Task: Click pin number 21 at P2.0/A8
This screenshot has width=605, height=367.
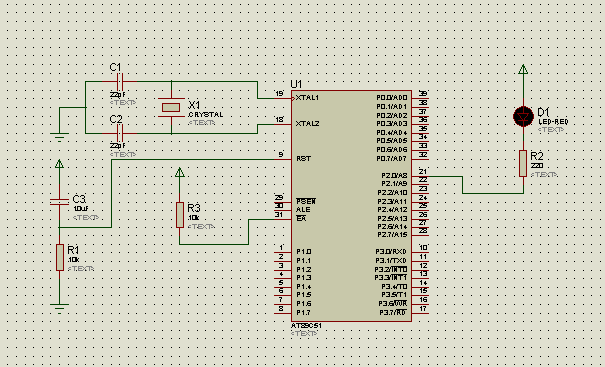Action: (x=423, y=171)
